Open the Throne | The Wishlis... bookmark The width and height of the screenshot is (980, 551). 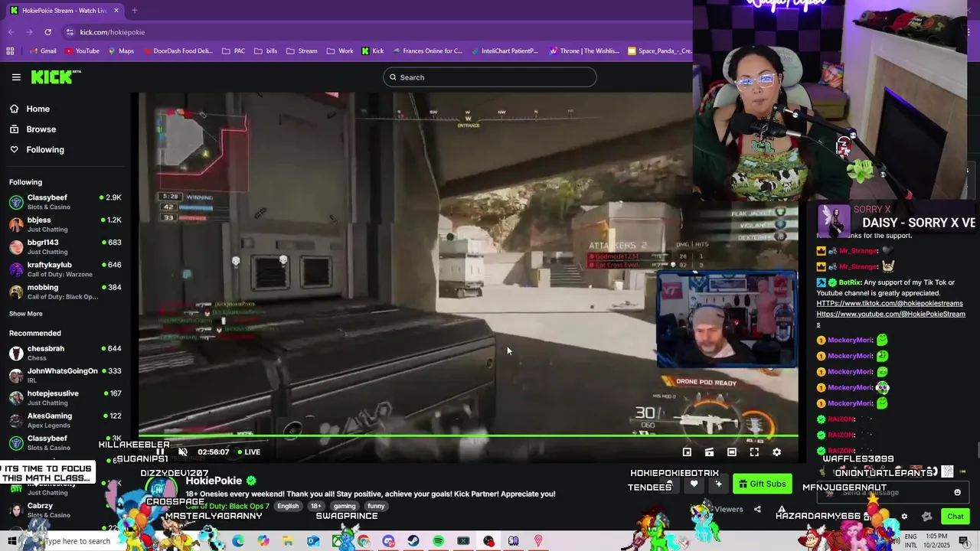pyautogui.click(x=584, y=51)
